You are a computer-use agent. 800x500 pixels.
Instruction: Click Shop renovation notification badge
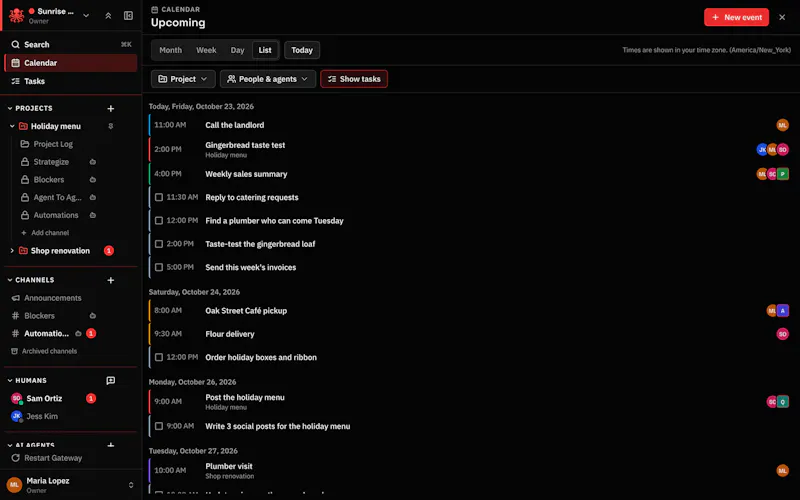pos(109,251)
